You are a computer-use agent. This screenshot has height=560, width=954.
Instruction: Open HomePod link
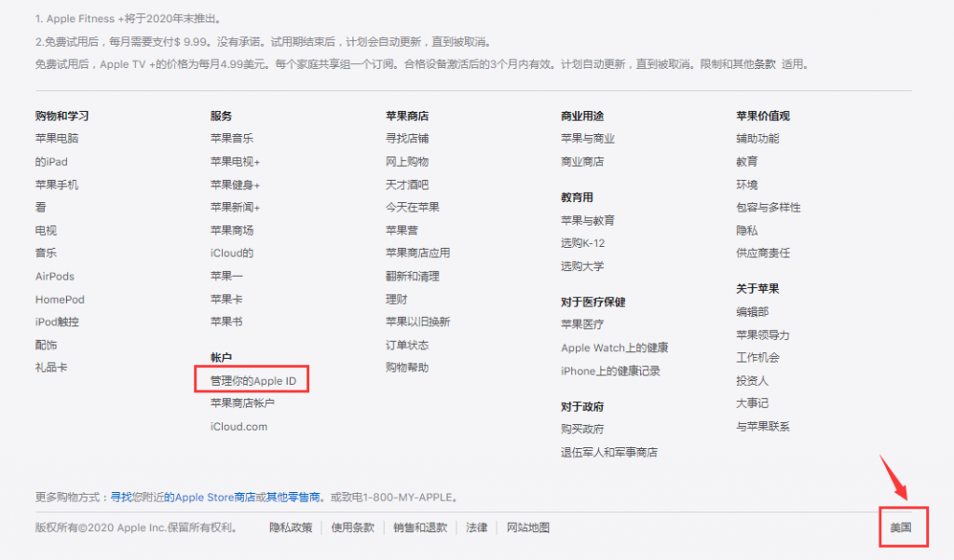coord(60,299)
